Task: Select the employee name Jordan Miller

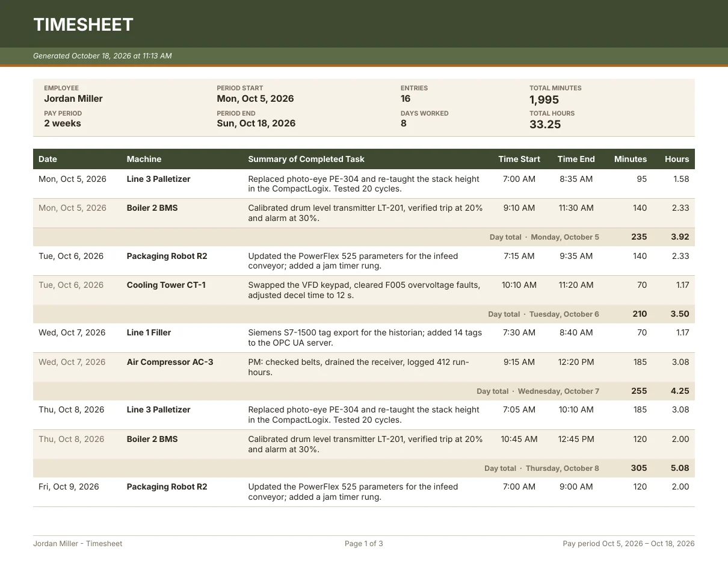Action: (x=73, y=99)
